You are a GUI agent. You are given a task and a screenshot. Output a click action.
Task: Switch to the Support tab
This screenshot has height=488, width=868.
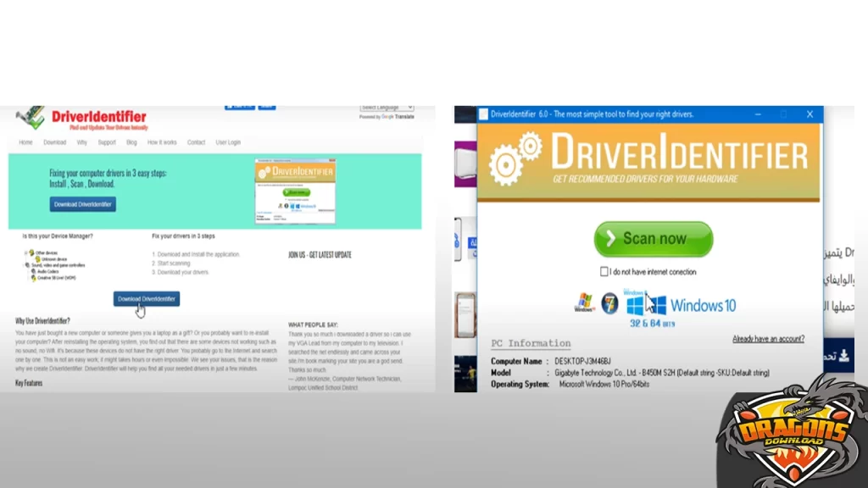[x=107, y=142]
